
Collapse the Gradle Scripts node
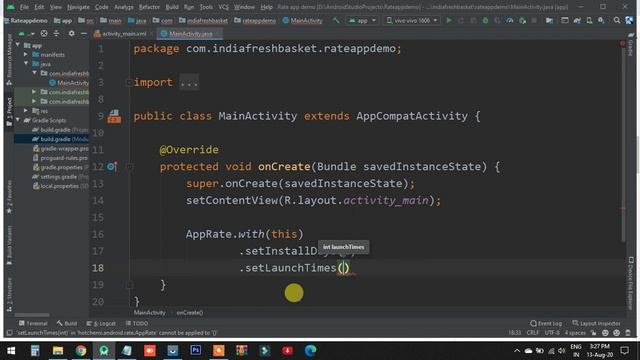click(18, 120)
